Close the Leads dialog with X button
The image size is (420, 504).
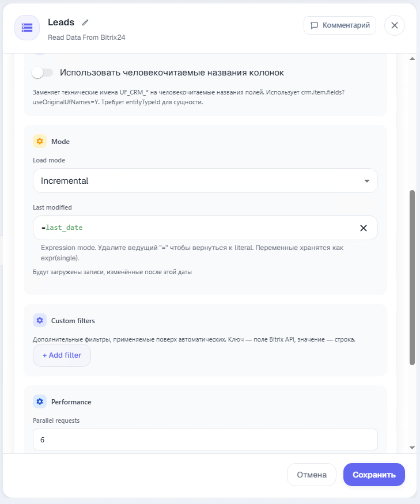(x=395, y=25)
